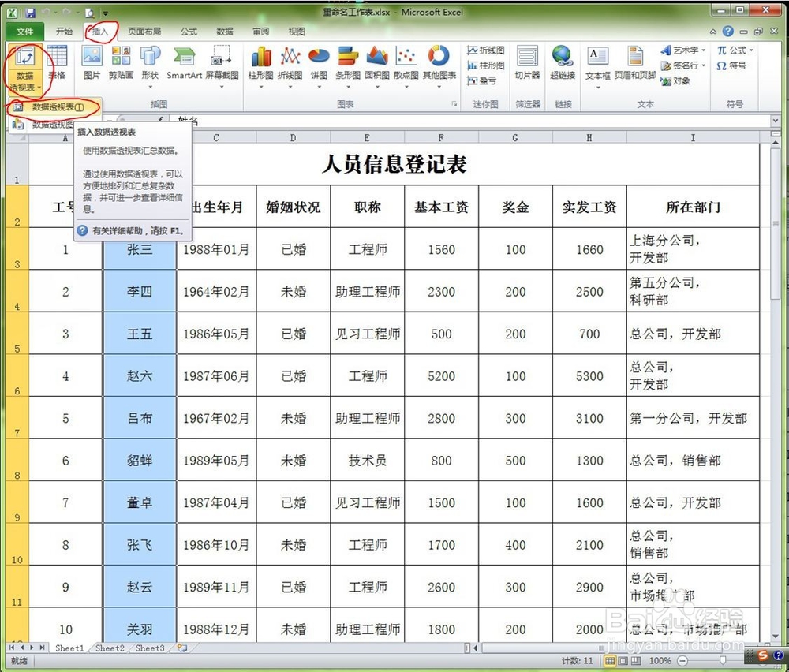Expand the Text Box (文本框) dropdown arrow

click(598, 87)
